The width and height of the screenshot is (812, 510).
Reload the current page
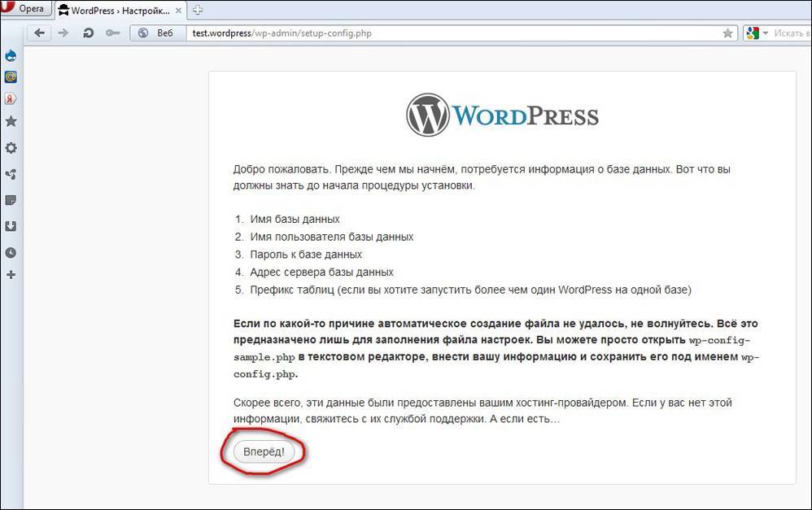click(88, 33)
